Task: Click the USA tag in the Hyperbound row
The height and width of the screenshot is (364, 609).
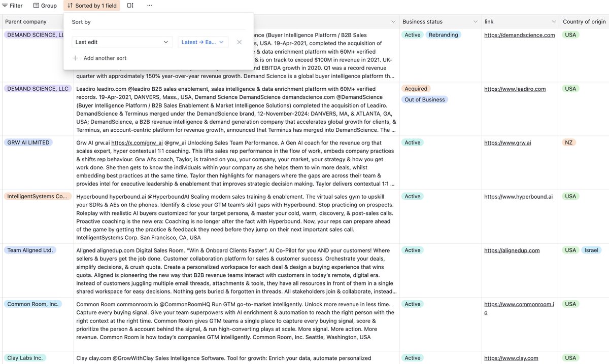Action: pyautogui.click(x=570, y=196)
